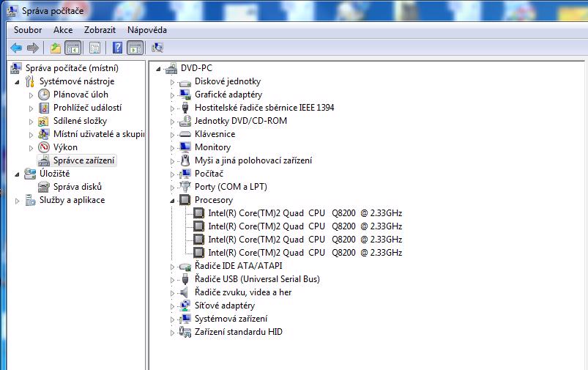Click the Diskové jednotky drive icon

(x=185, y=83)
